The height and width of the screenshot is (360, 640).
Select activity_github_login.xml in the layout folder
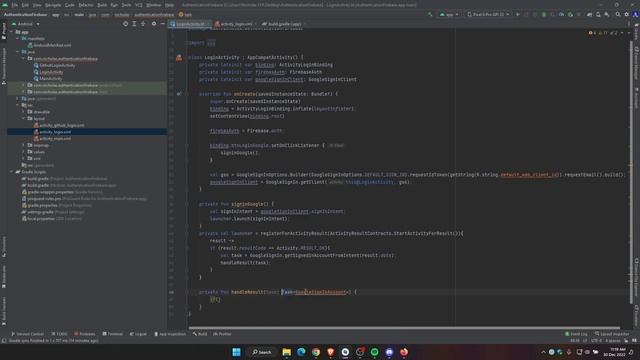point(59,125)
